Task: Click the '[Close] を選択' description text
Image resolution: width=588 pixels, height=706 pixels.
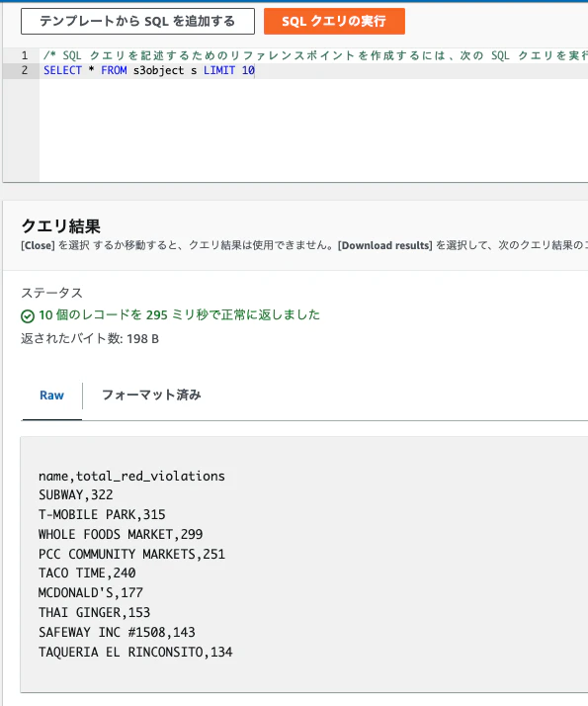Action: tap(55, 245)
